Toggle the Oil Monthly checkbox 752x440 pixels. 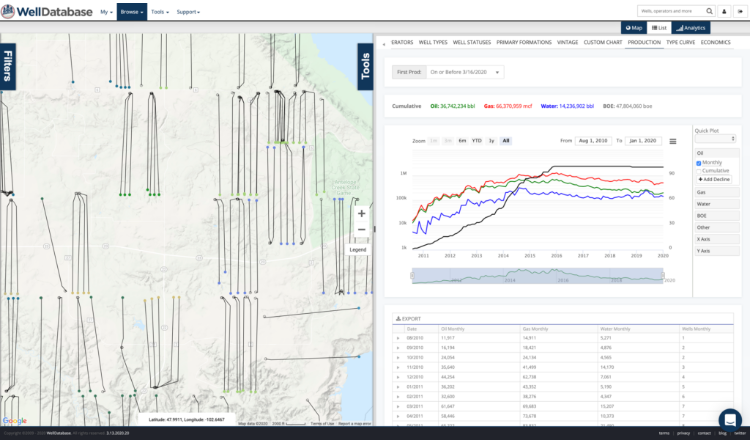tap(699, 163)
